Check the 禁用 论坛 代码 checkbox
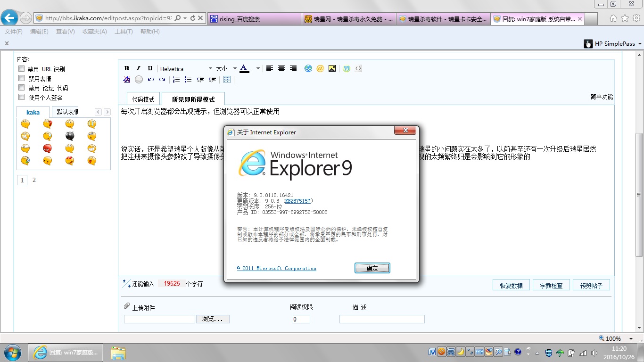644x362 pixels. point(21,88)
